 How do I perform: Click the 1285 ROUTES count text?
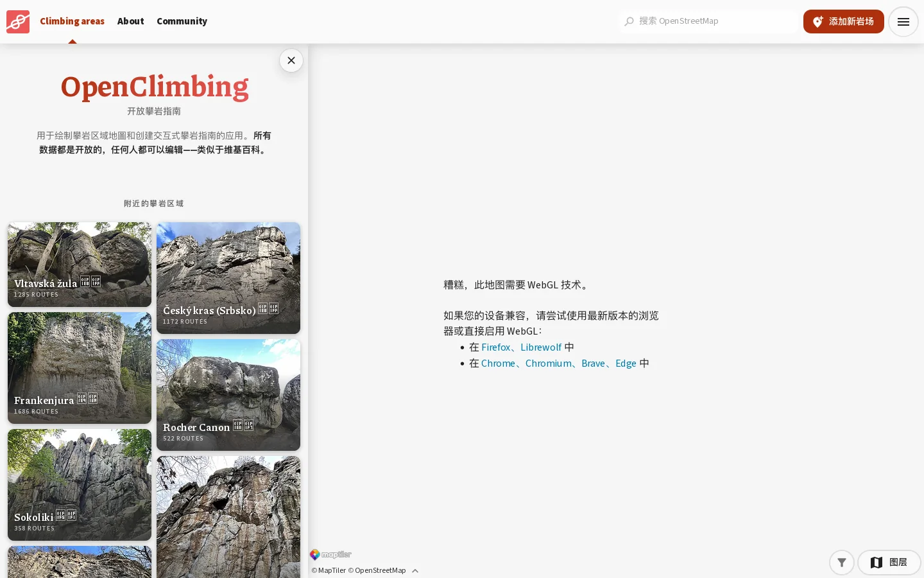click(36, 295)
